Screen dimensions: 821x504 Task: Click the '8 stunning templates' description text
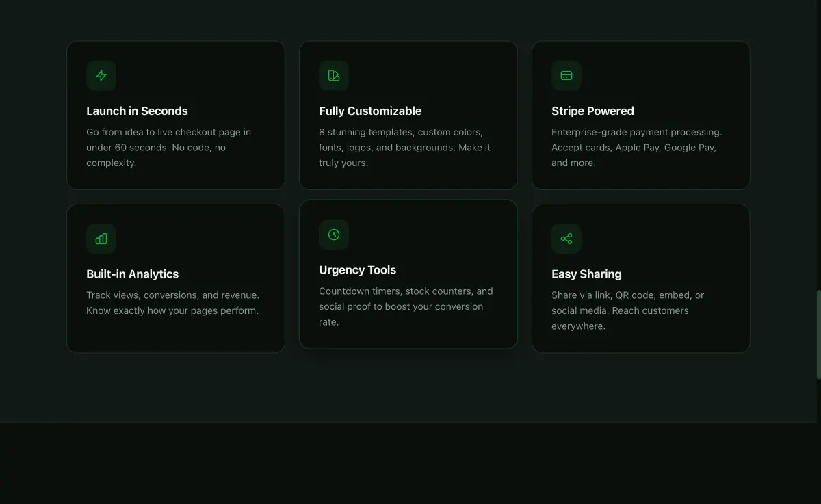[x=404, y=147]
